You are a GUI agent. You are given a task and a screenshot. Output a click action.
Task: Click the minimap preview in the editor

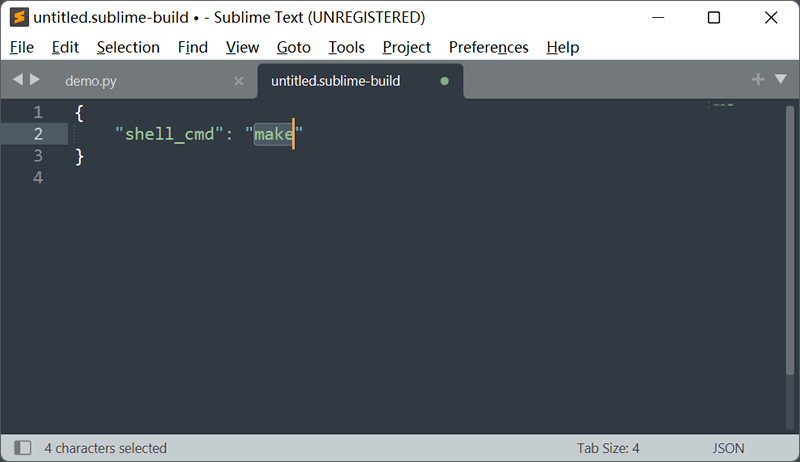tap(721, 105)
